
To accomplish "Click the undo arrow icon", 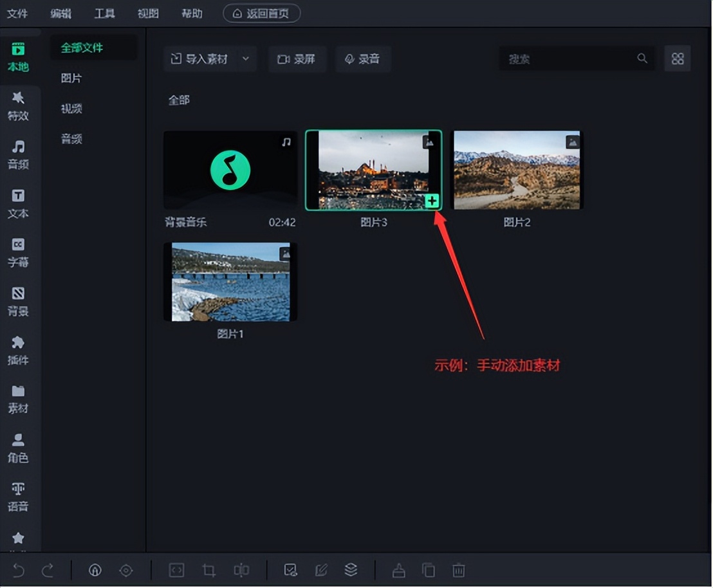I will pos(19,570).
